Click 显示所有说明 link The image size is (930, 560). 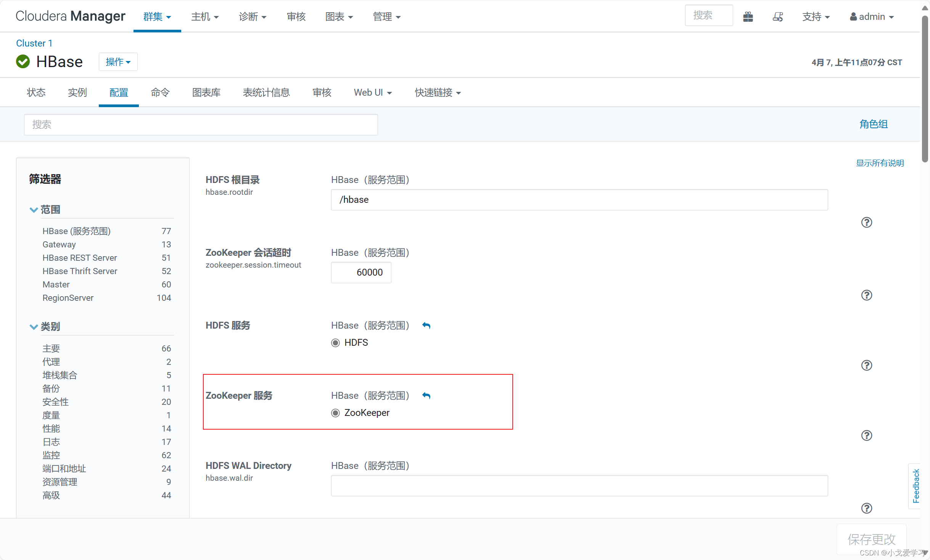880,163
